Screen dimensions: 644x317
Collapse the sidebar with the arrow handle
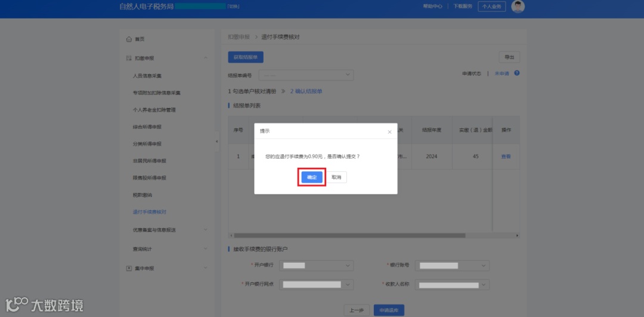[217, 141]
